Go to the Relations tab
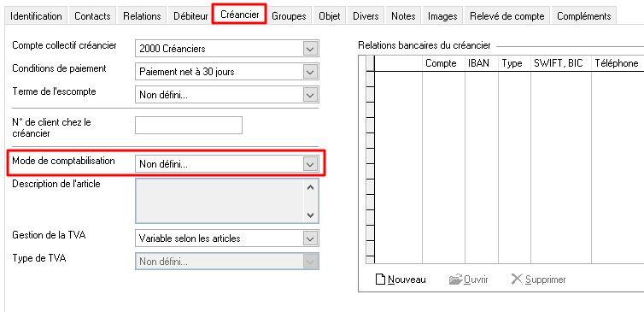The height and width of the screenshot is (312, 644). pyautogui.click(x=142, y=16)
